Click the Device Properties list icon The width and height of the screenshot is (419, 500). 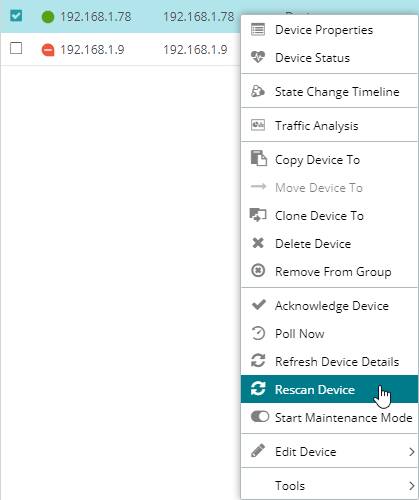tap(258, 30)
